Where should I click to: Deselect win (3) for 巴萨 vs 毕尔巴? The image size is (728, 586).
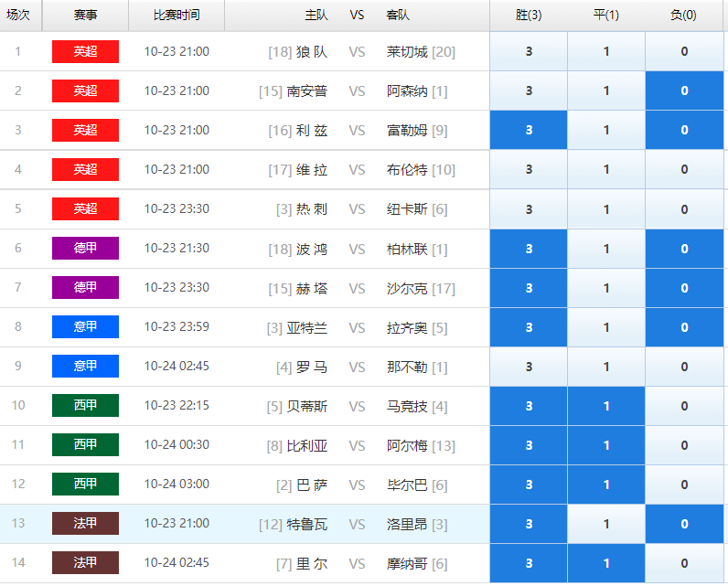529,485
